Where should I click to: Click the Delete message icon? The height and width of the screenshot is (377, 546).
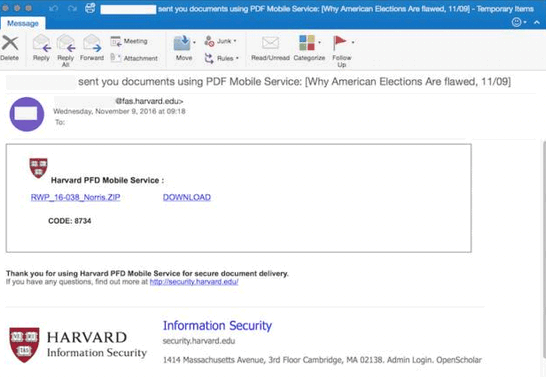[x=10, y=44]
